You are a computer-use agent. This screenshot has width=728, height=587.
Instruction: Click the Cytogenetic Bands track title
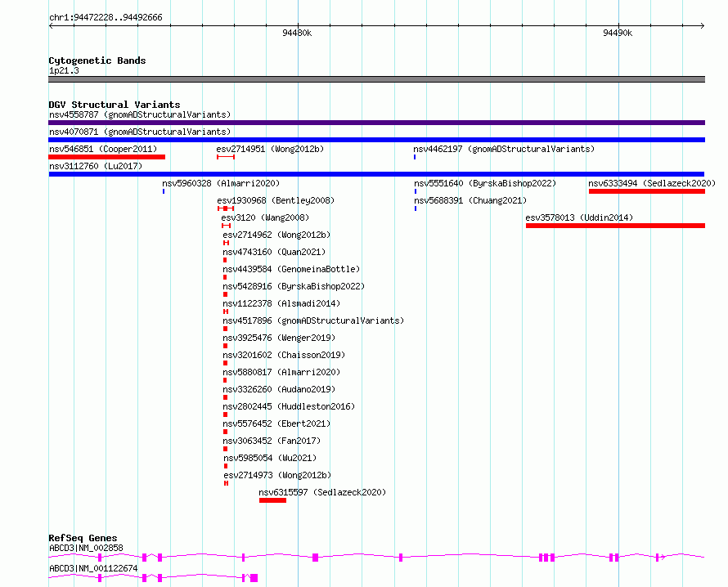(97, 60)
